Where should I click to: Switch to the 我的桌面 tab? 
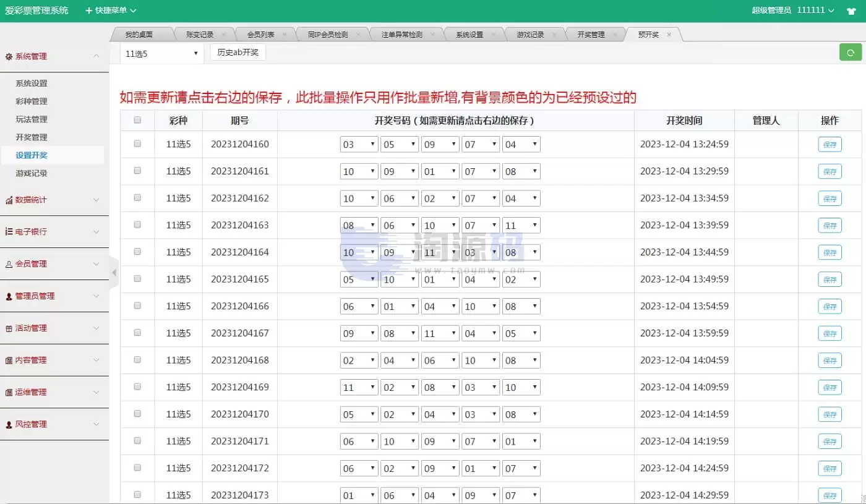[x=139, y=35]
